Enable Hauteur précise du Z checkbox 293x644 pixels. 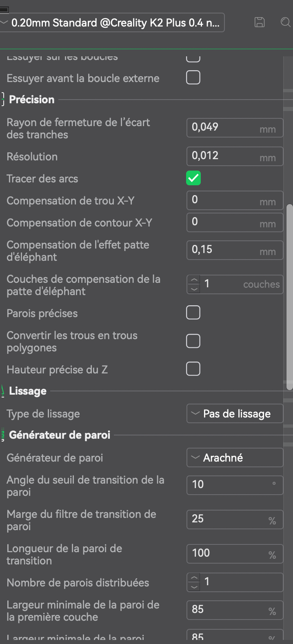click(x=193, y=369)
